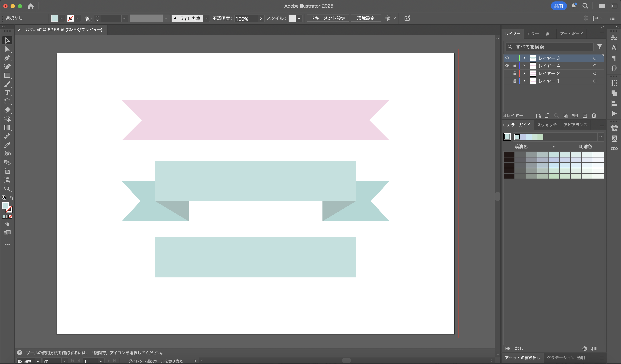Open the zoom level dropdown
Viewport: 621px width, 364px height.
(38, 361)
